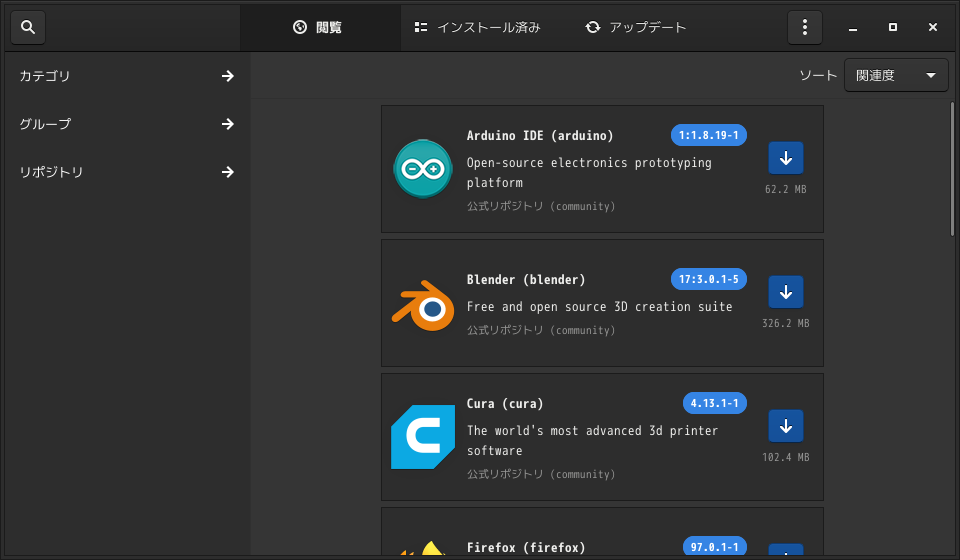Install Arduino IDE with download arrow
Image resolution: width=960 pixels, height=560 pixels.
[x=786, y=158]
